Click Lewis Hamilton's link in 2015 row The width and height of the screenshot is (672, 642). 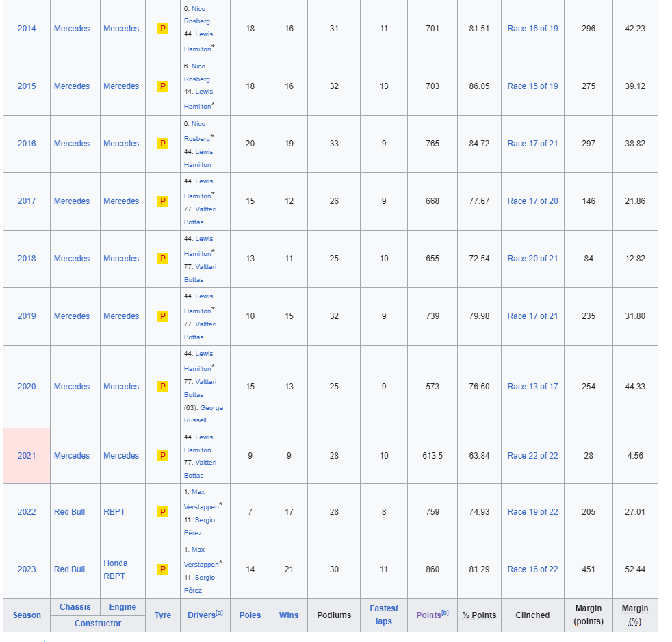coord(199,99)
